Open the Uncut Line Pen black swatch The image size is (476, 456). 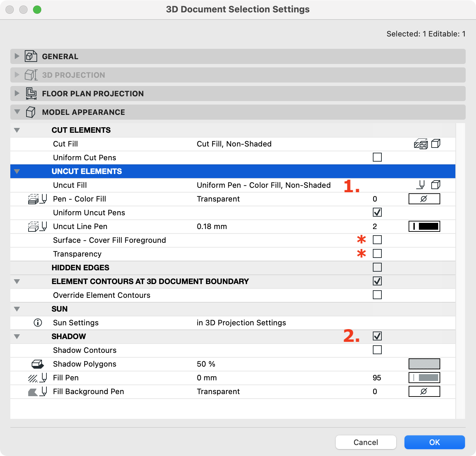pyautogui.click(x=424, y=226)
